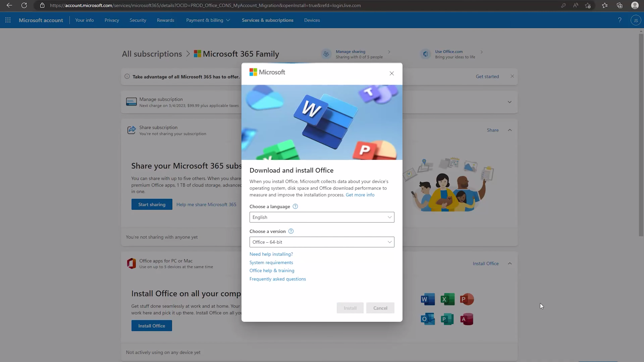The height and width of the screenshot is (362, 644).
Task: Go to the Devices tab
Action: click(x=312, y=20)
